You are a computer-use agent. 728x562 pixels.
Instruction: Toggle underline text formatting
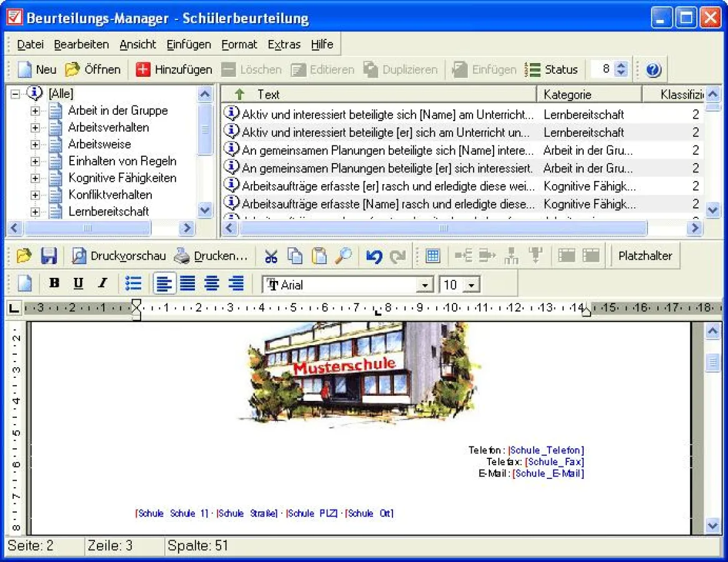coord(78,284)
